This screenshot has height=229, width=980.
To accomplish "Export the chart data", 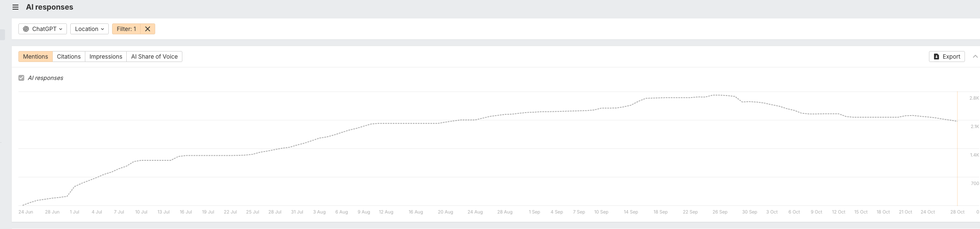I will tap(947, 57).
